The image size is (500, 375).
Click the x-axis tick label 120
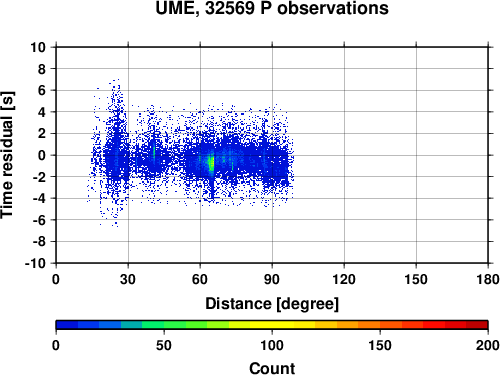344,279
